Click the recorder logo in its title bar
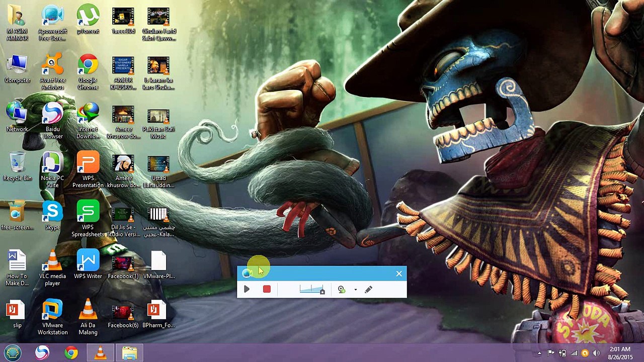The height and width of the screenshot is (362, 644). tap(246, 273)
